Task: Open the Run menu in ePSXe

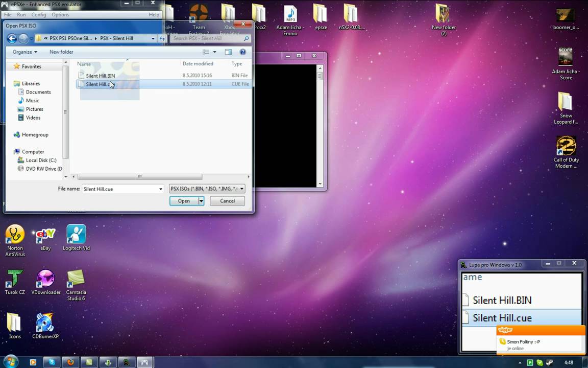Action: 21,15
